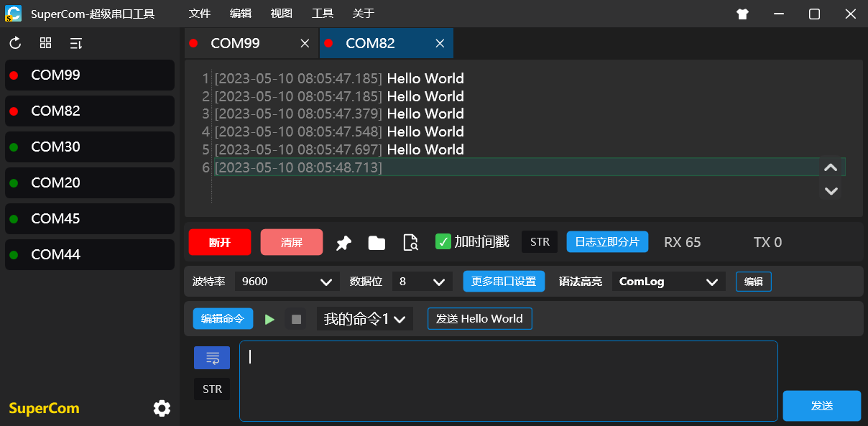
Task: Toggle the line wrap send button
Action: pyautogui.click(x=212, y=358)
